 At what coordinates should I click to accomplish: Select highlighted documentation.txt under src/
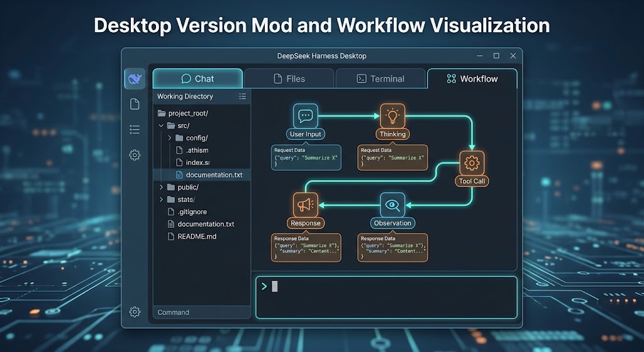click(202, 175)
